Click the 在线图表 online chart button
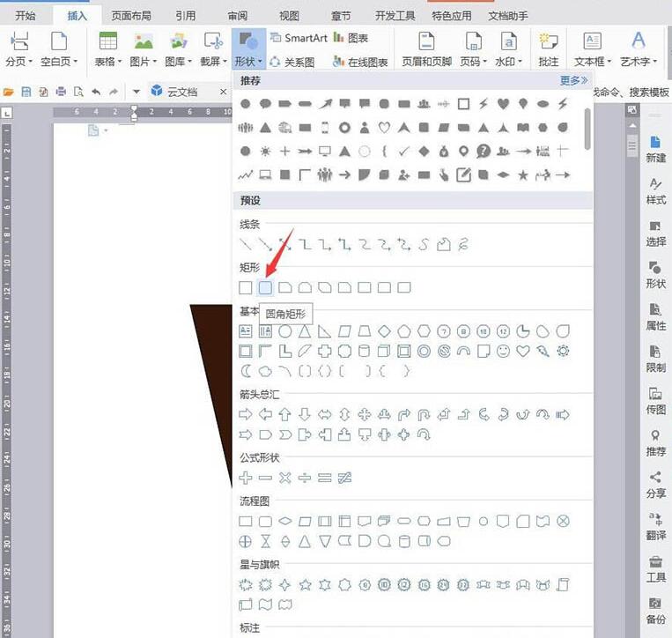672x638 pixels. [360, 63]
